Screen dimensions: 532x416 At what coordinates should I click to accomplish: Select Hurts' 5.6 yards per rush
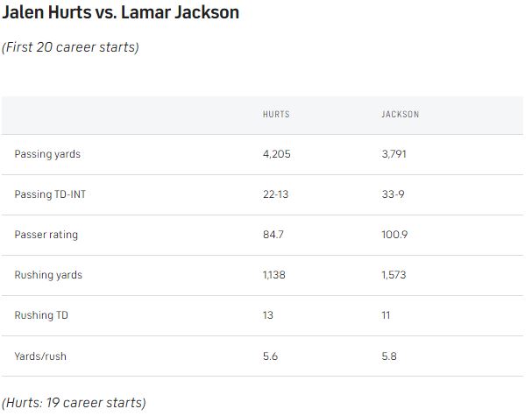pyautogui.click(x=270, y=356)
